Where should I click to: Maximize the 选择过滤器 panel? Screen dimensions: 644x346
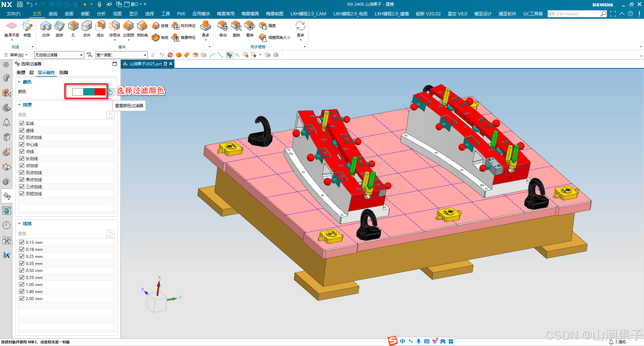115,64
